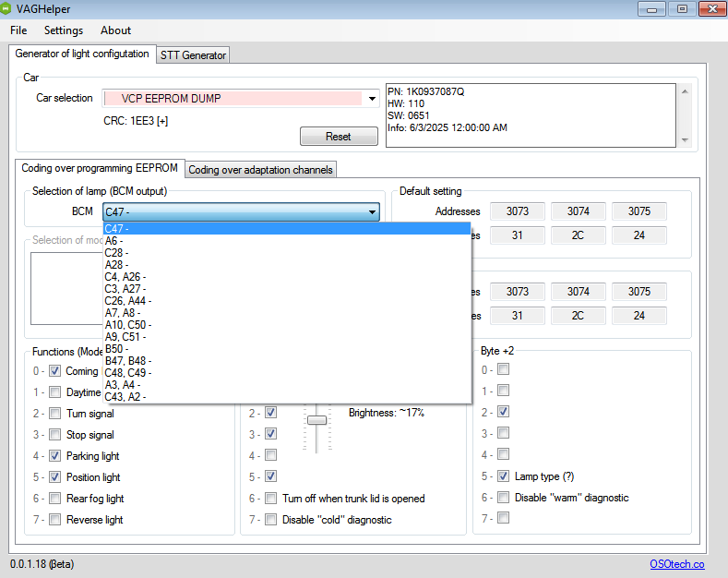Collapse the BCM output dropdown arrow
Image resolution: width=728 pixels, height=578 pixels.
(372, 211)
